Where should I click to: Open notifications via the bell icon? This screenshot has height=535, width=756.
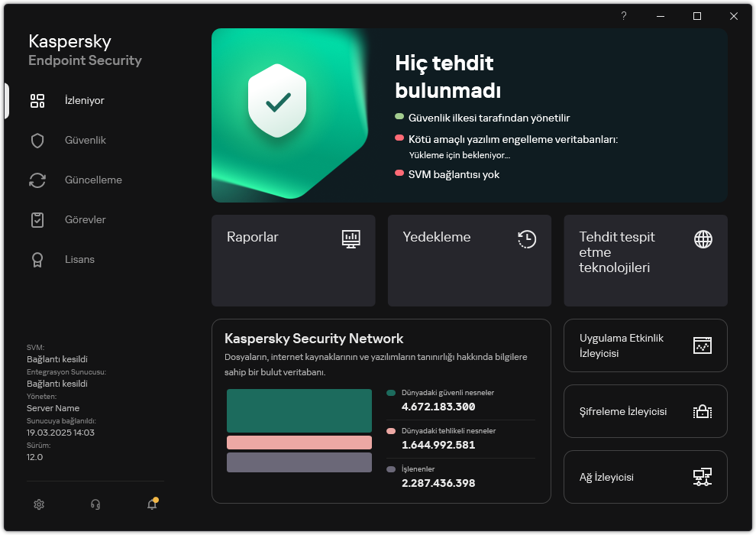(x=152, y=504)
